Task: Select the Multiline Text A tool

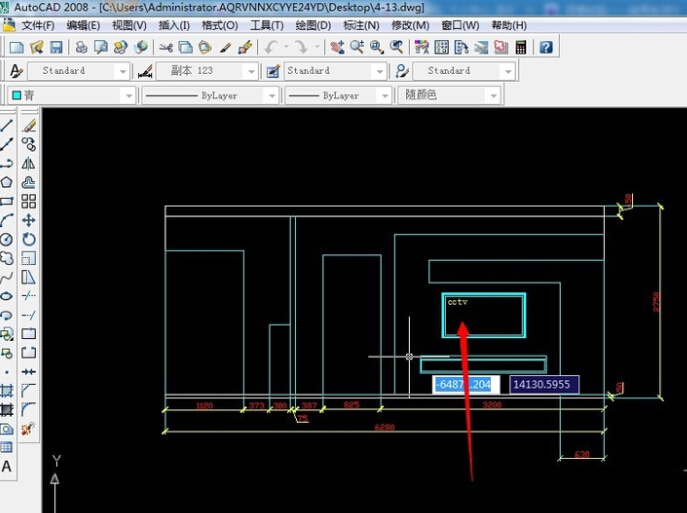Action: [x=7, y=467]
